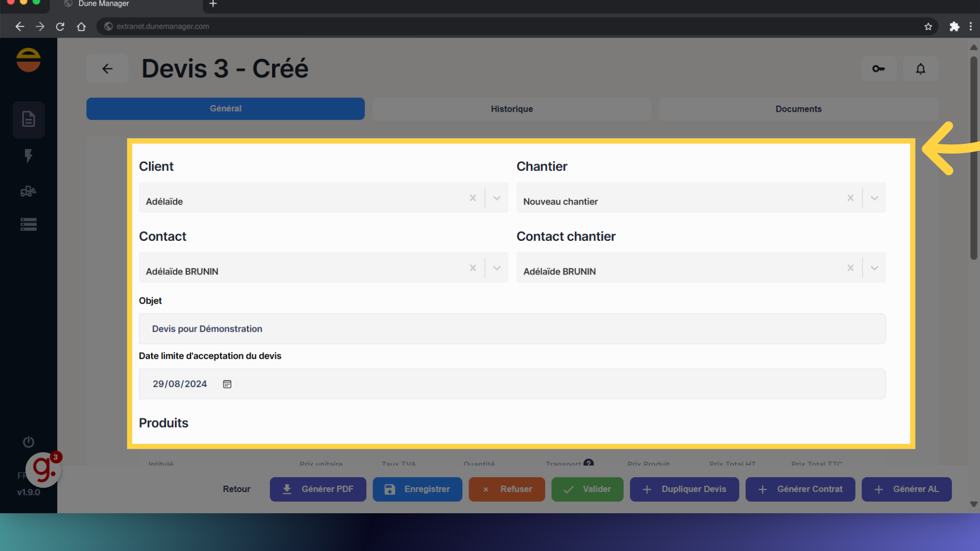Screen dimensions: 980x551
Task: Click the key icon near title
Action: click(x=878, y=68)
